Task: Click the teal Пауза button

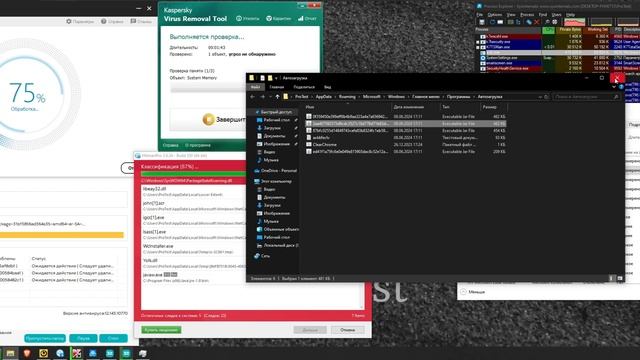Action: [x=83, y=338]
